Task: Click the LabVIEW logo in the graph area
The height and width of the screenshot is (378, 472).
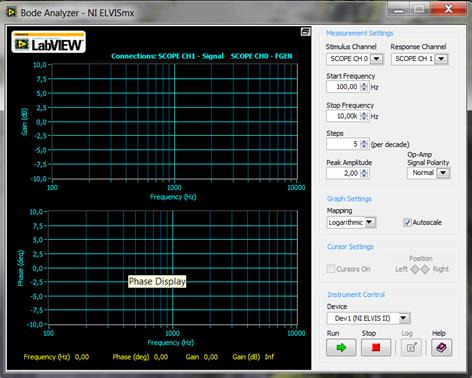Action: click(49, 42)
